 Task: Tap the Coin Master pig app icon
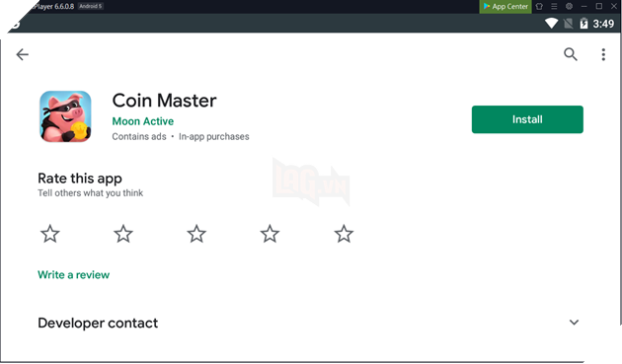[x=65, y=116]
